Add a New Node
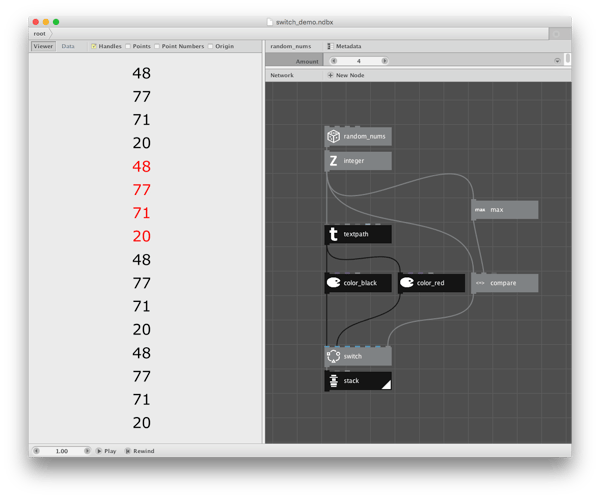 346,75
